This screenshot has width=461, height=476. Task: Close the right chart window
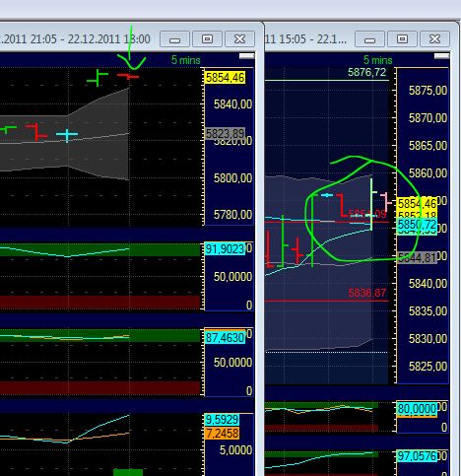[x=434, y=39]
